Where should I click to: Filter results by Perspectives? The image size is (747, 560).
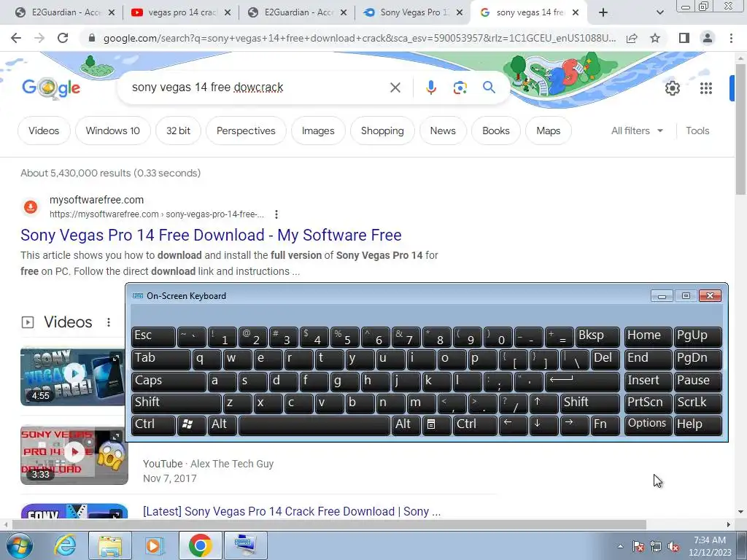[246, 131]
